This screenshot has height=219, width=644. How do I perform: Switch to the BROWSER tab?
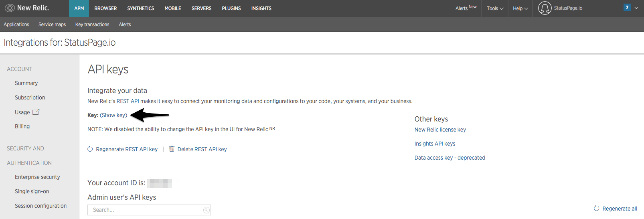(x=105, y=8)
